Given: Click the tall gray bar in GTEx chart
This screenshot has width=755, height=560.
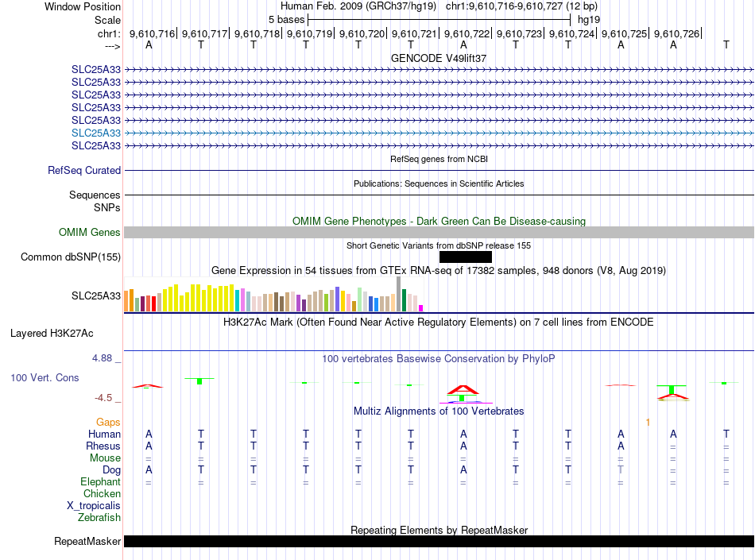Looking at the screenshot, I should (x=399, y=294).
